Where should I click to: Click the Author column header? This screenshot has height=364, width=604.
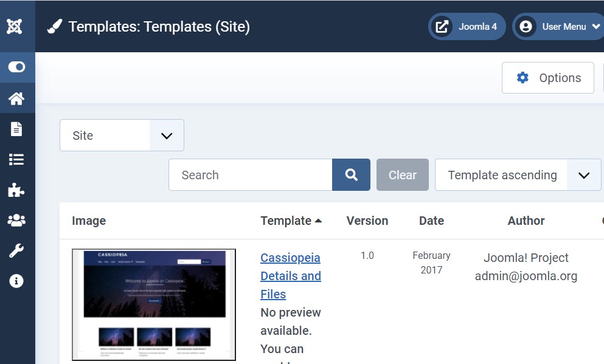[526, 221]
